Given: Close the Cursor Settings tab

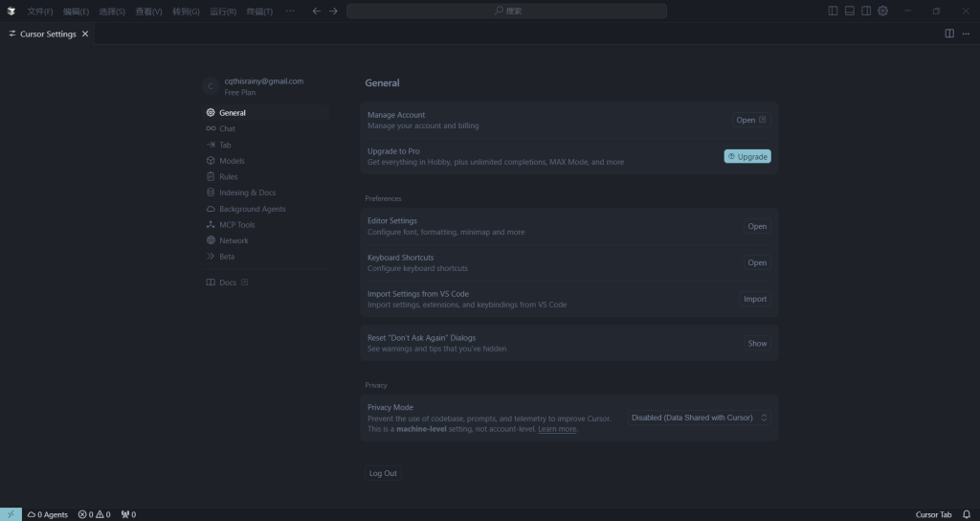Looking at the screenshot, I should click(x=85, y=34).
